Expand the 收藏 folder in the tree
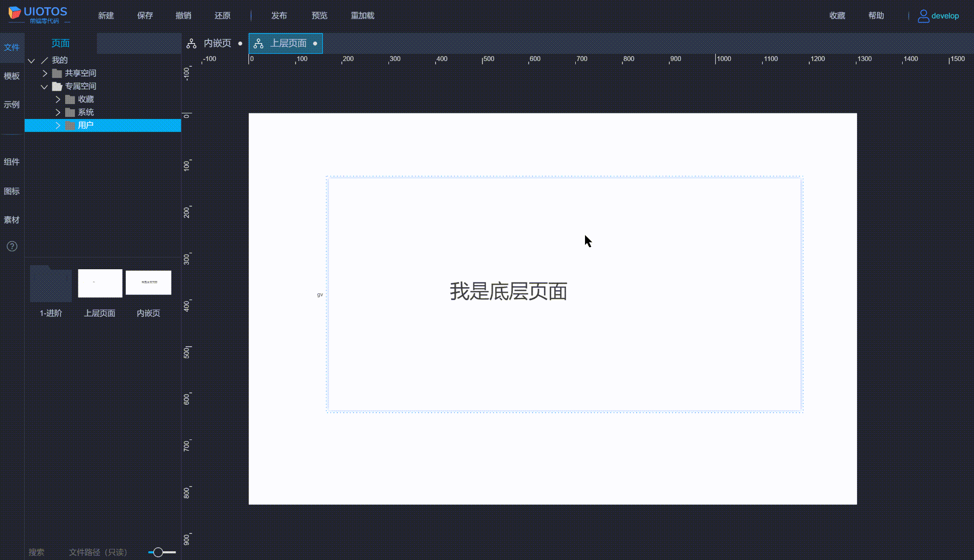The height and width of the screenshot is (560, 974). point(57,99)
